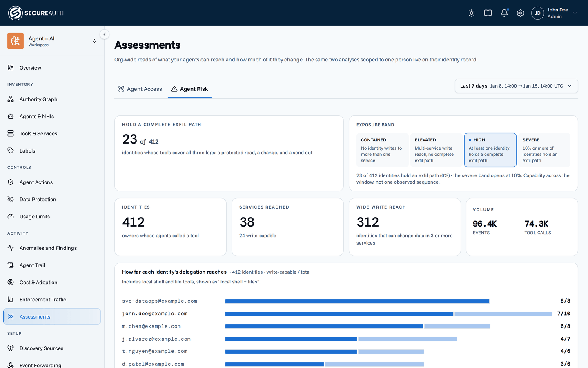
Task: Click the 412 Identities stat card
Action: click(x=171, y=227)
